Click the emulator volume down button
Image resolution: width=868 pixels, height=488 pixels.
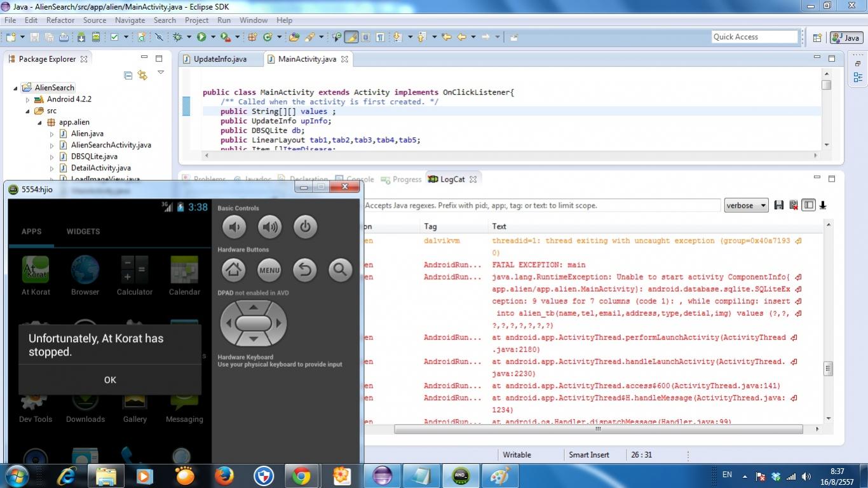[234, 227]
